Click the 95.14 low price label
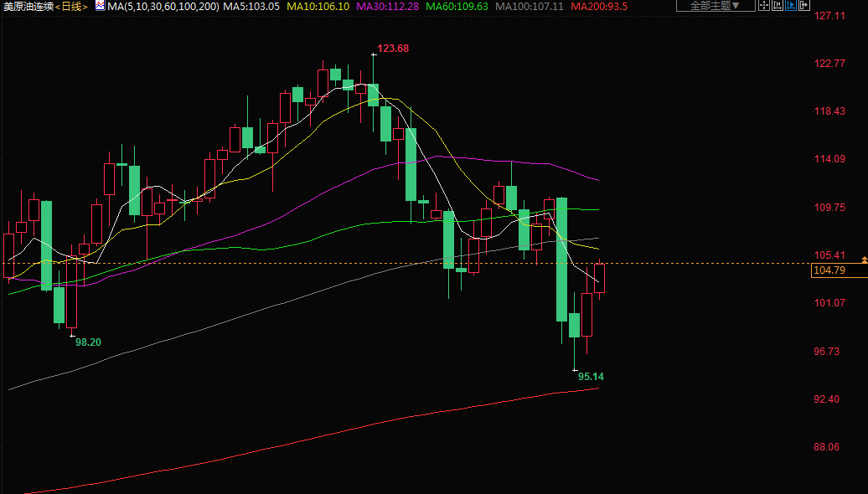 pyautogui.click(x=592, y=377)
